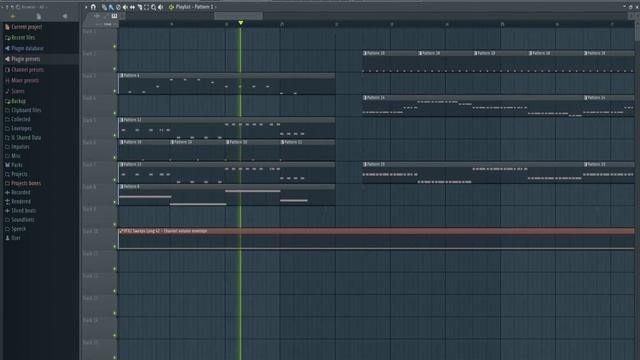640x360 pixels.
Task: Mute Track 6 with its green switch
Action: tap(114, 158)
